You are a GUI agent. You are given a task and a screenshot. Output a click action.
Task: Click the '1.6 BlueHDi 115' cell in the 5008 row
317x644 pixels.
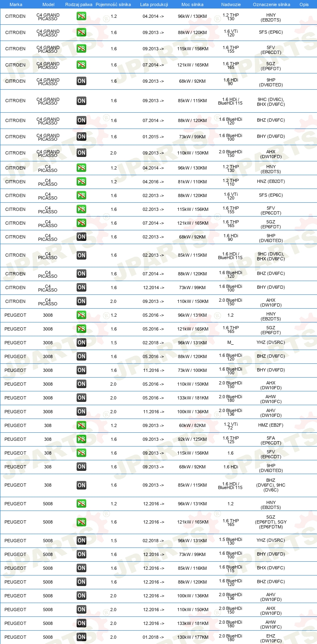click(x=231, y=569)
